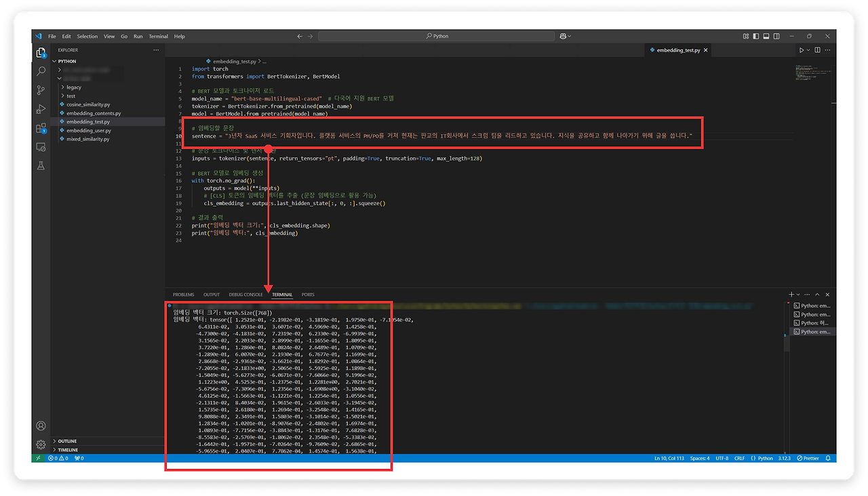Open the terminal panel More Actions menu
The height and width of the screenshot is (496, 868).
click(x=808, y=295)
